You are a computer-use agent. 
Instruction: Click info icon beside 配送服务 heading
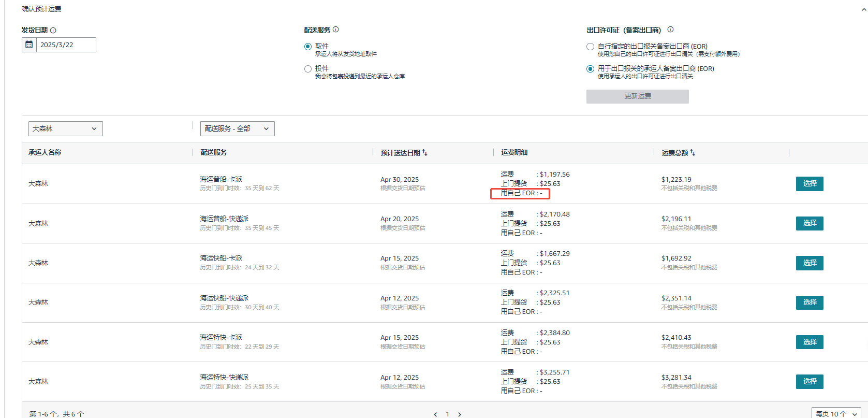(335, 30)
